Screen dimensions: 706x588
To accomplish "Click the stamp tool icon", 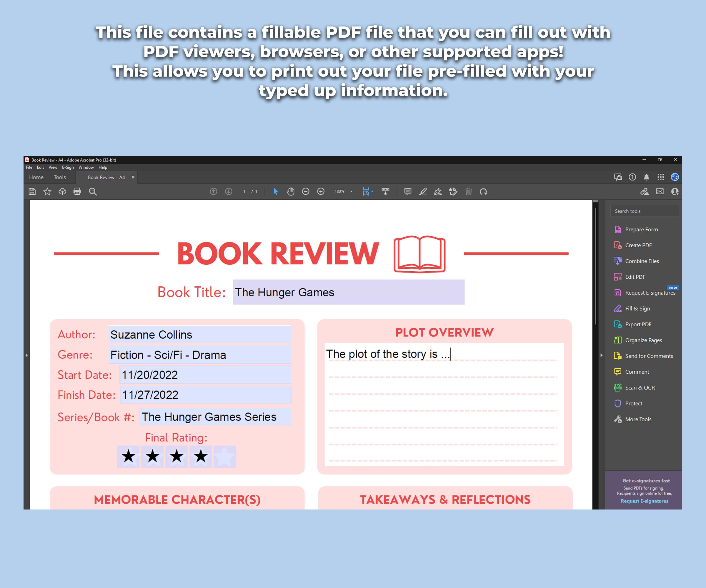I will [453, 191].
